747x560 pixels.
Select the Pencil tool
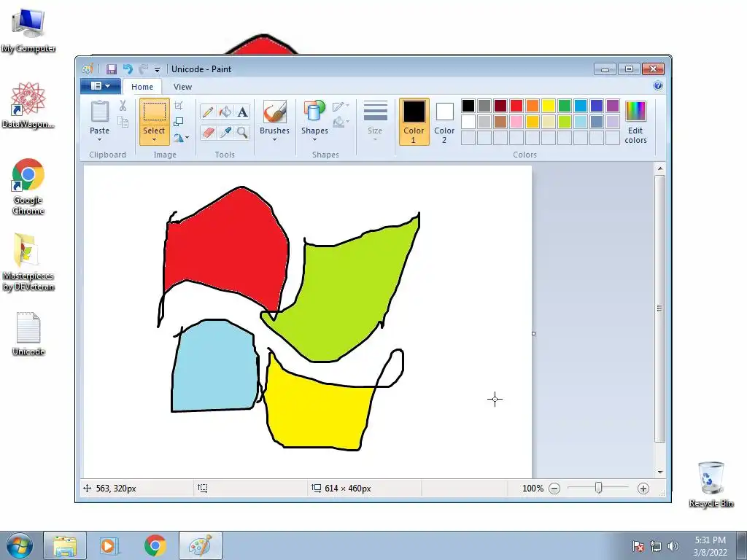click(208, 112)
